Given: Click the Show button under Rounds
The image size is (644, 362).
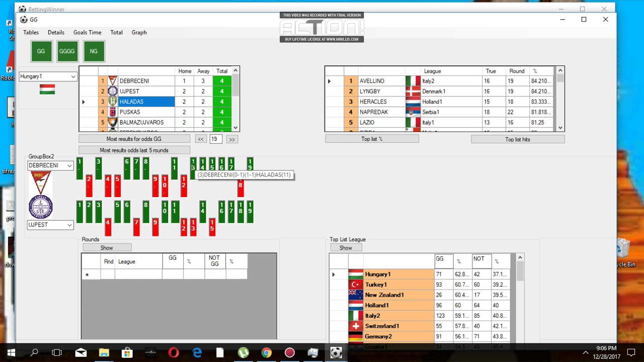Looking at the screenshot, I should click(x=107, y=248).
